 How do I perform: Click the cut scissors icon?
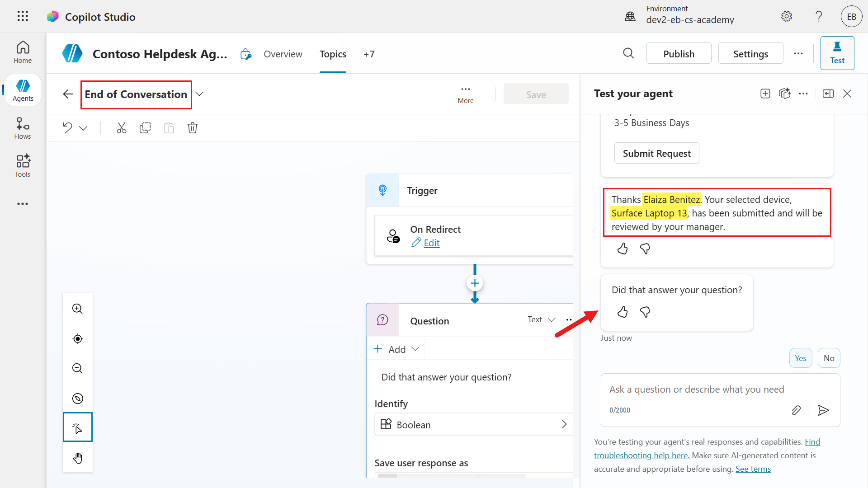[x=121, y=128]
